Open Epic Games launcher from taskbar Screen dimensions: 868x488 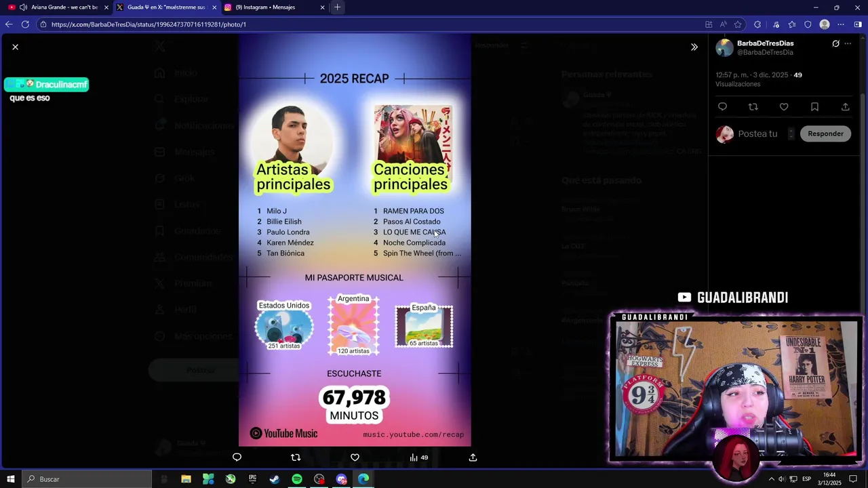point(252,479)
